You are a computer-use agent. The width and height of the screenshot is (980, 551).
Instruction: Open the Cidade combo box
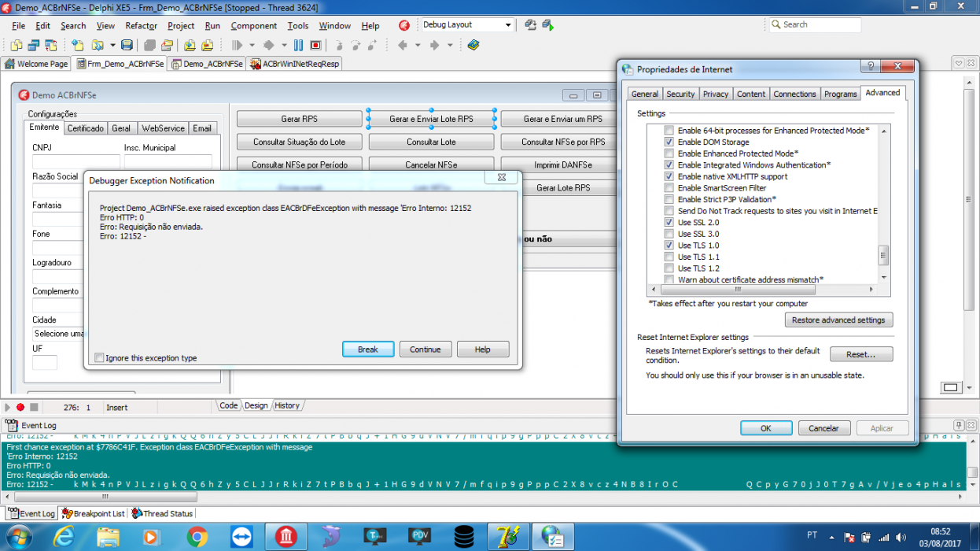[59, 334]
